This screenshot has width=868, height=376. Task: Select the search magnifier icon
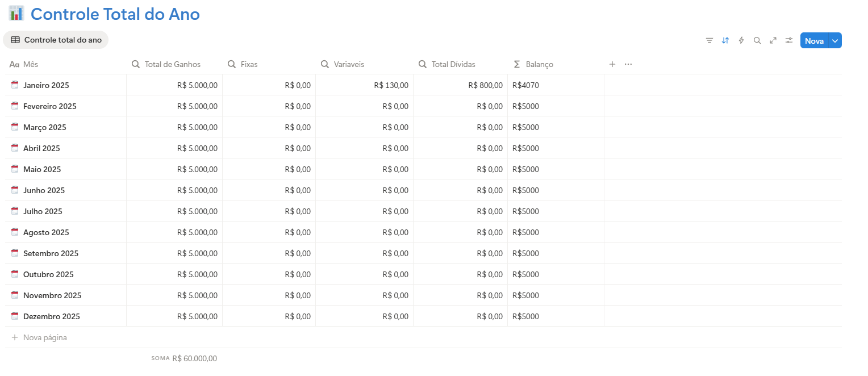(x=757, y=40)
